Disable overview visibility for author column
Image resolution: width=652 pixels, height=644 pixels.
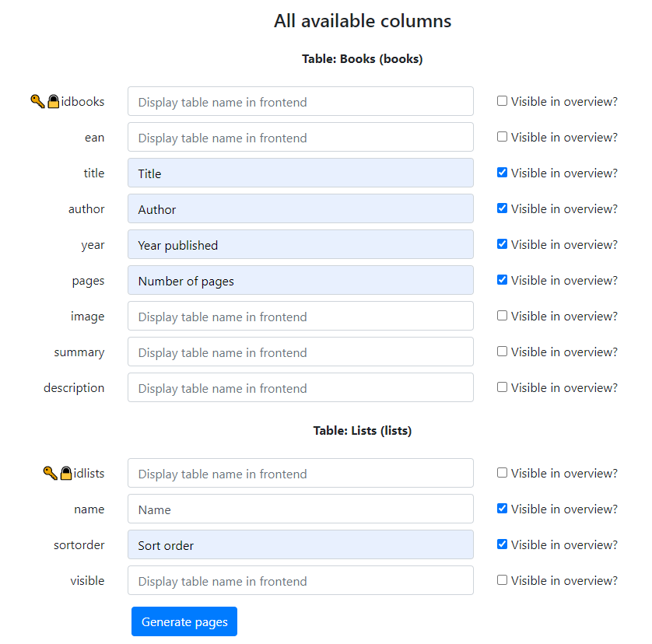[x=502, y=208]
